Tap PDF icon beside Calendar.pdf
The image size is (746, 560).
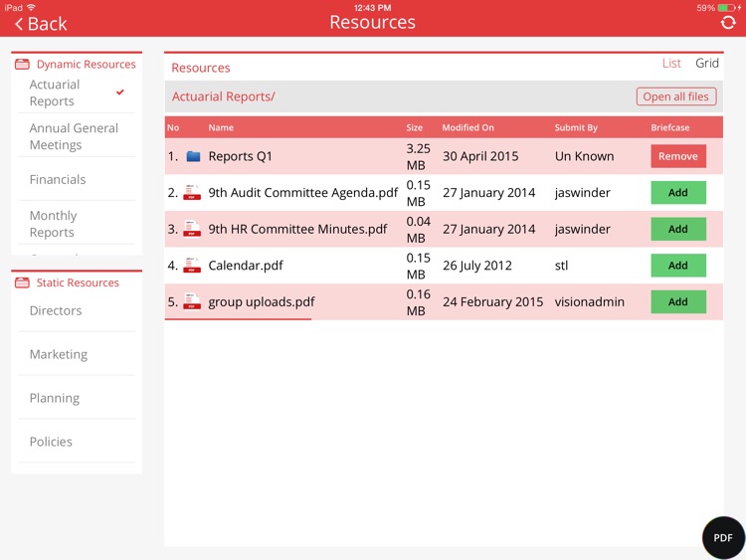(192, 265)
